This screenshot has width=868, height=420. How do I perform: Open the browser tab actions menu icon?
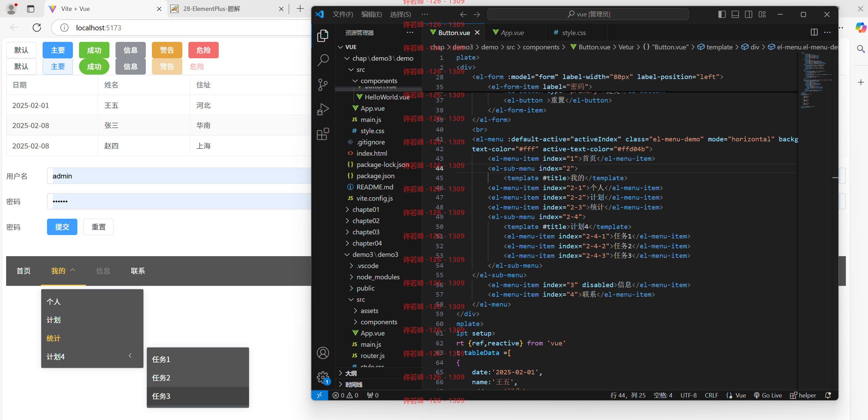point(31,9)
